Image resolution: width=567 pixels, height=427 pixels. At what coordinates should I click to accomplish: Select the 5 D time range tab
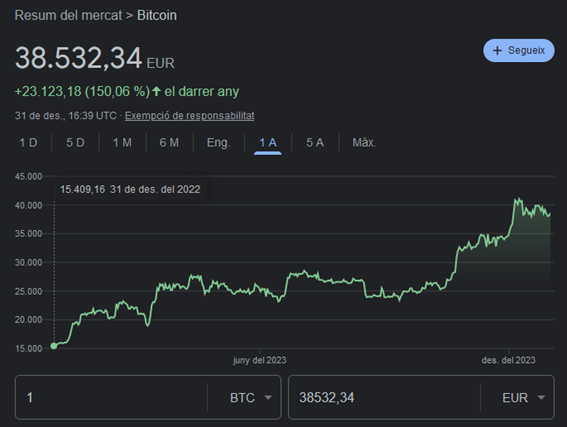(x=75, y=142)
